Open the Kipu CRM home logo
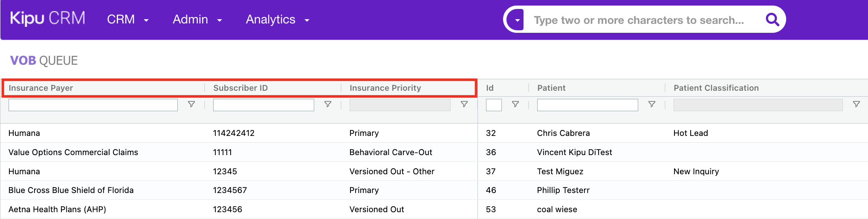 tap(47, 19)
